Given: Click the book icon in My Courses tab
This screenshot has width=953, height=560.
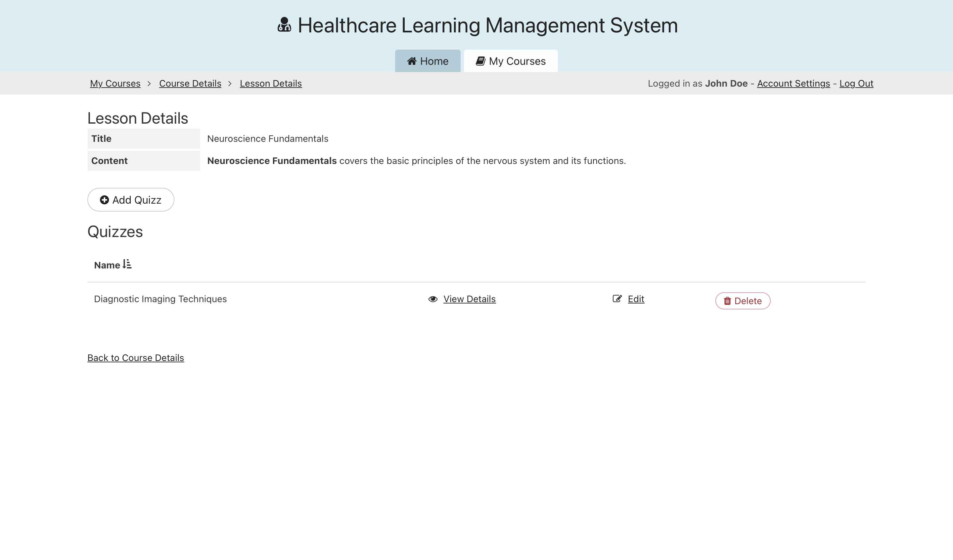Looking at the screenshot, I should tap(480, 61).
